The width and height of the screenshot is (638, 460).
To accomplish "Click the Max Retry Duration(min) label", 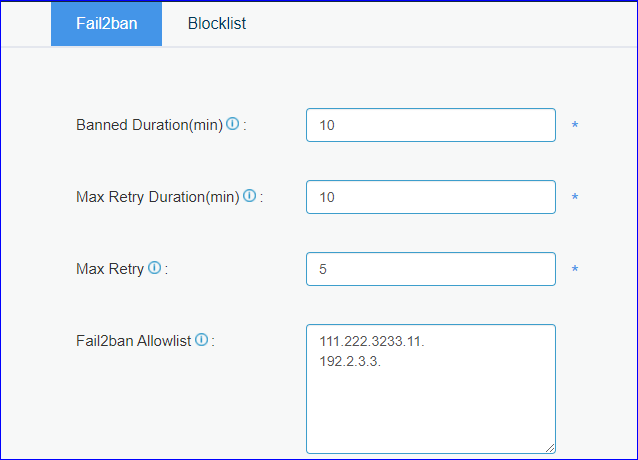I will pyautogui.click(x=157, y=198).
